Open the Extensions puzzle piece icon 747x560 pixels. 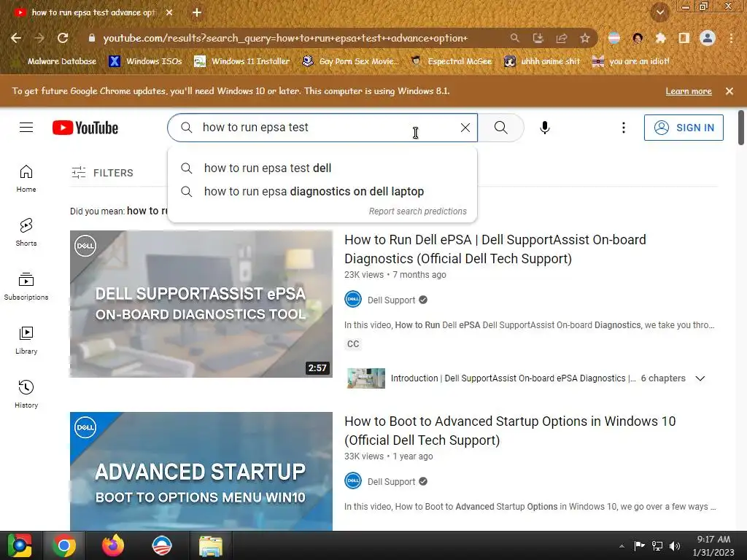tap(660, 38)
